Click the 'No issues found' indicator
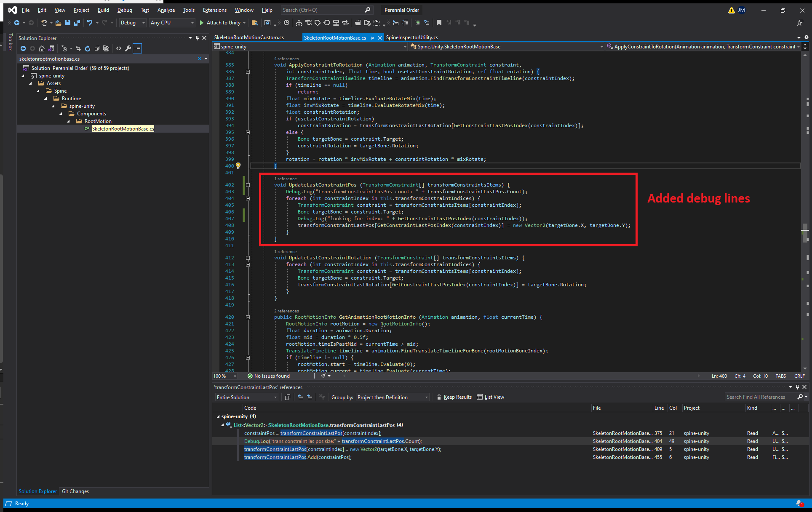This screenshot has width=812, height=512. [271, 376]
